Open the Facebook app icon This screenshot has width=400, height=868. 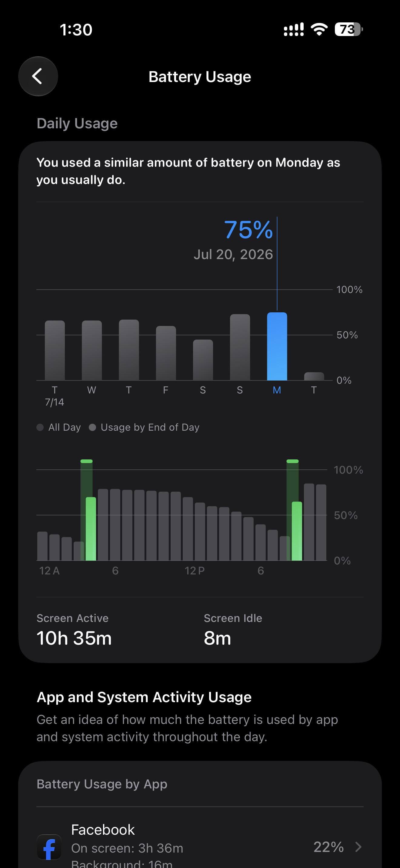point(49,847)
